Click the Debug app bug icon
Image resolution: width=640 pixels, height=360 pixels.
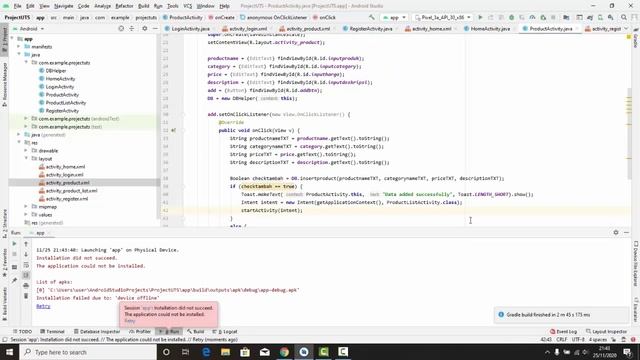coord(511,18)
